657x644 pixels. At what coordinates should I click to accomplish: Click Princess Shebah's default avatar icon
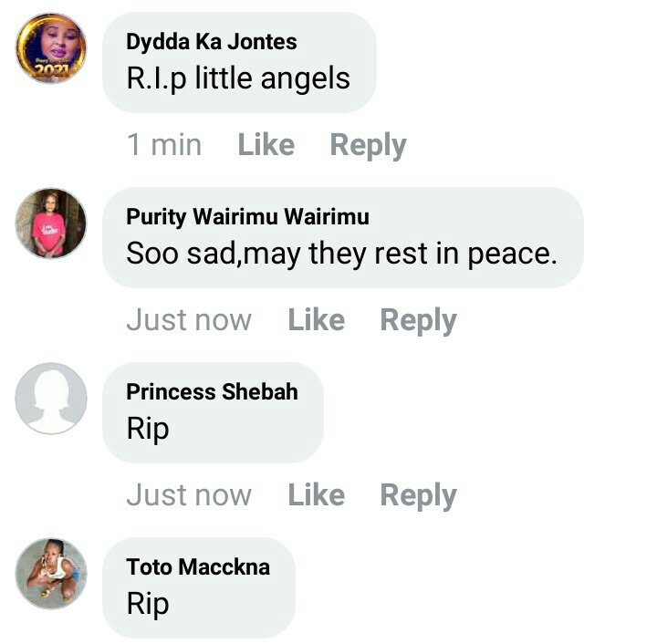point(51,399)
